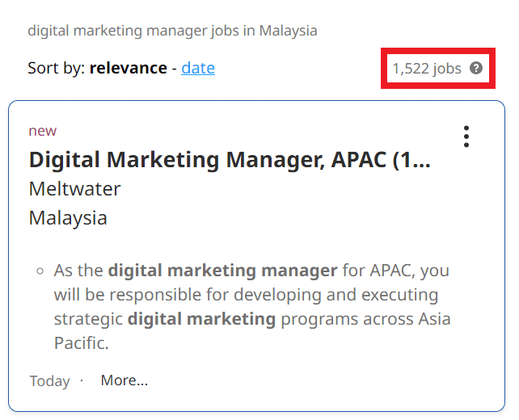
Task: Click the job description snippet text
Action: click(x=251, y=307)
